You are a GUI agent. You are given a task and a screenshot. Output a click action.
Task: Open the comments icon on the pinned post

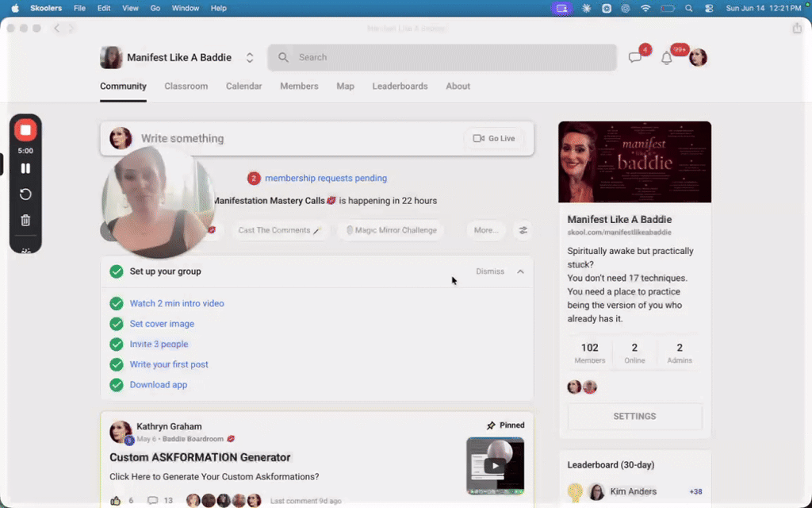point(152,500)
